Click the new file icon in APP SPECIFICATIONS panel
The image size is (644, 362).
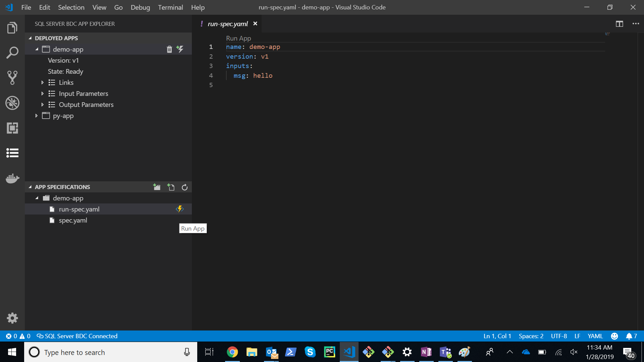coord(171,187)
